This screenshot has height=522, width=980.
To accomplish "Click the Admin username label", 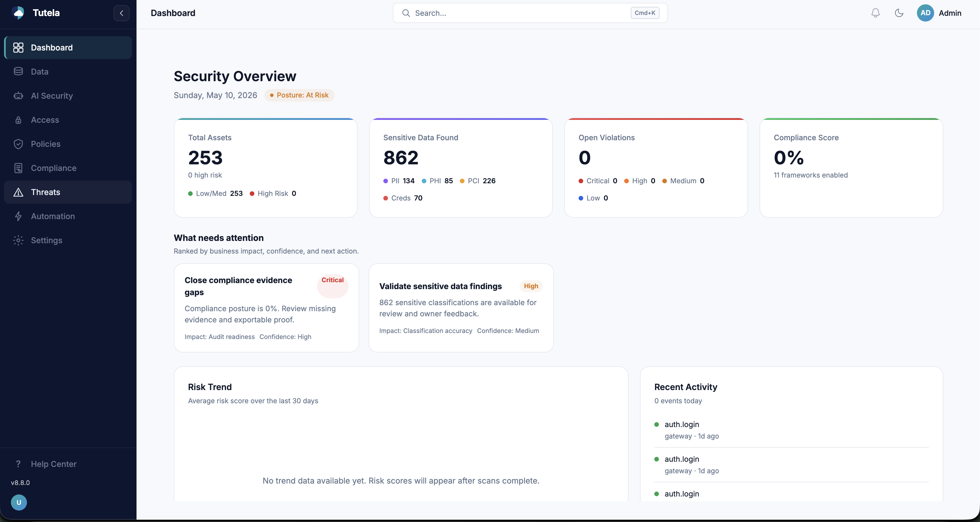I will click(950, 13).
